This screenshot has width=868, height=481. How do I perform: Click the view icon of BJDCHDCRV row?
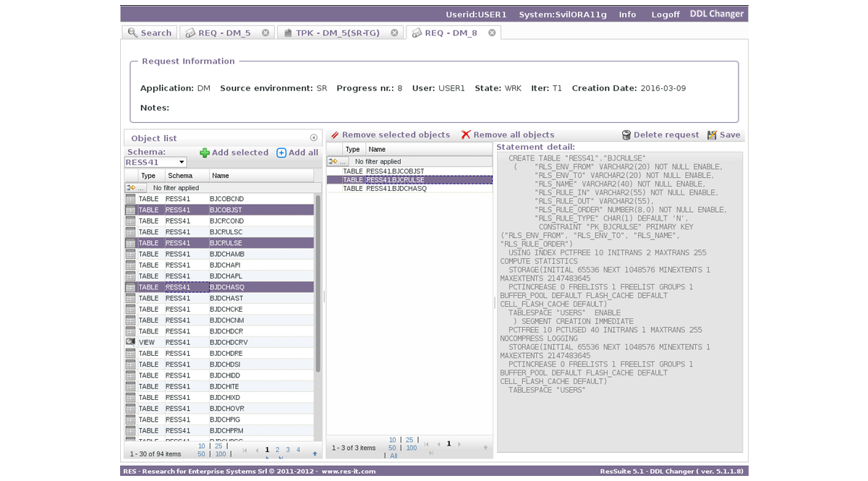coord(130,342)
